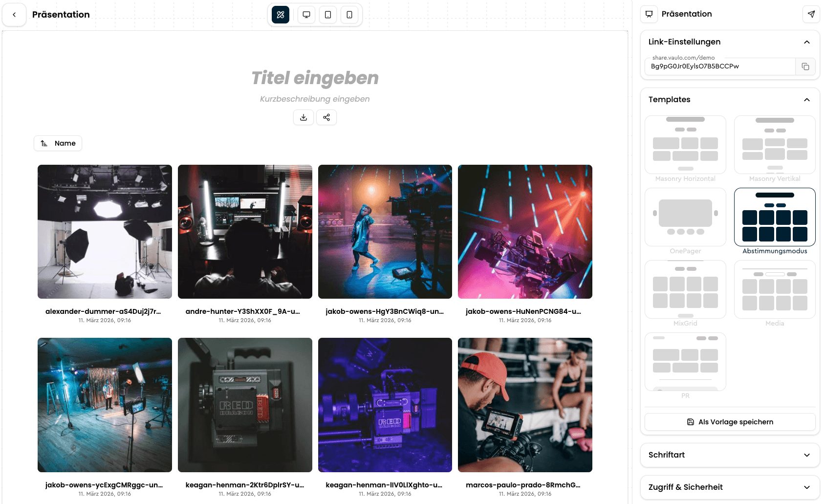Image resolution: width=825 pixels, height=504 pixels.
Task: Click the Titel eingeben title field
Action: [315, 78]
